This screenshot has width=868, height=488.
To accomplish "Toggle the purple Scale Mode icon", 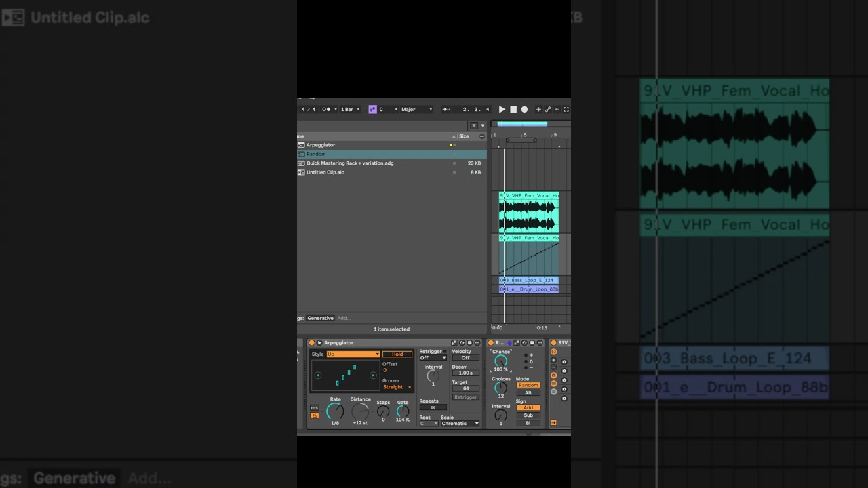I will pyautogui.click(x=372, y=109).
